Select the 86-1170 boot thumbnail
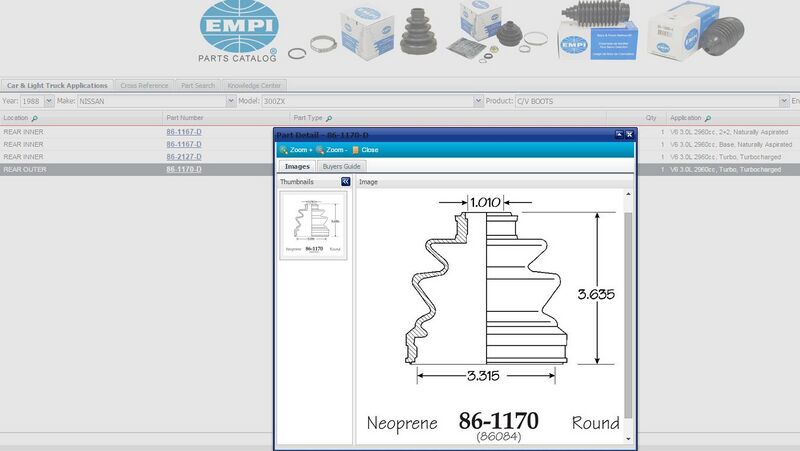Screen dimensions: 800x451 click(313, 226)
